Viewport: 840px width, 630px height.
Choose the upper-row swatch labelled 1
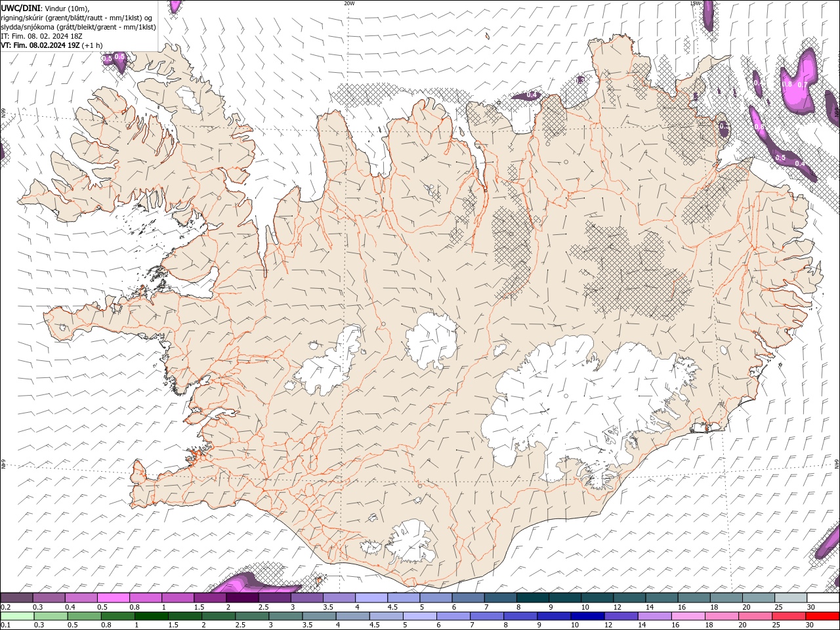(x=178, y=598)
